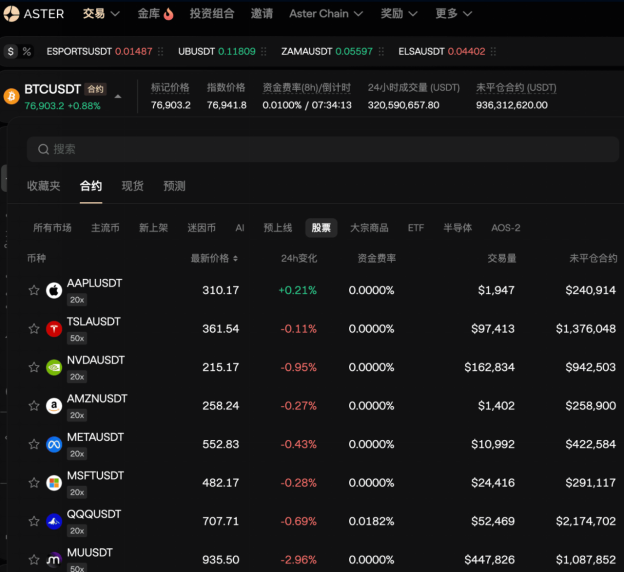Select the 股票 category filter
Screen dimensions: 624x572
[321, 228]
